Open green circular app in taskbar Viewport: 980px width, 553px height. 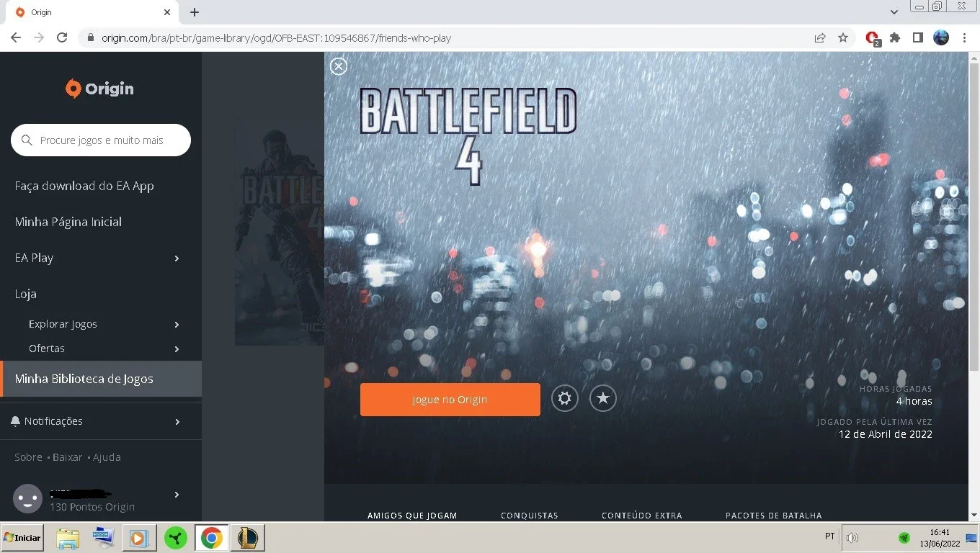(x=176, y=538)
